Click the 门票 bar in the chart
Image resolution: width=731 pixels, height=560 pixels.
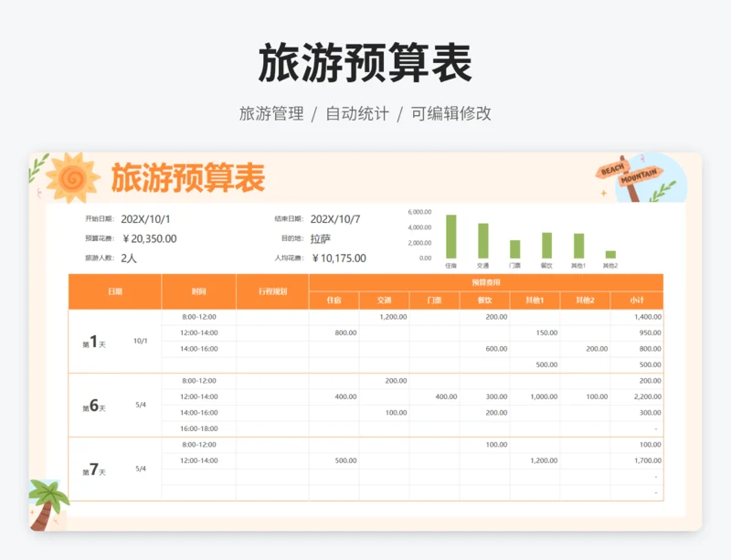[x=514, y=249]
